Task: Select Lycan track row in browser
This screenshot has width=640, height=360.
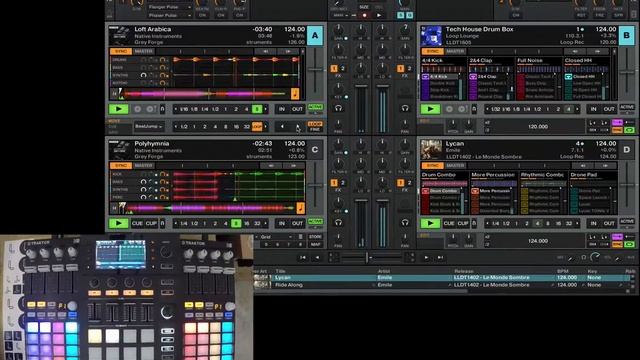Action: (x=443, y=278)
